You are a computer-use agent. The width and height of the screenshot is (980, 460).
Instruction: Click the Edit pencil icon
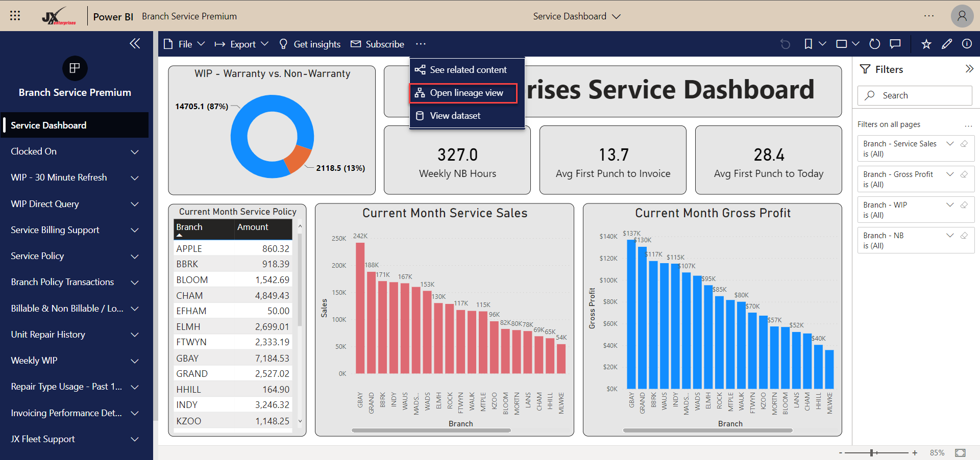(x=947, y=44)
